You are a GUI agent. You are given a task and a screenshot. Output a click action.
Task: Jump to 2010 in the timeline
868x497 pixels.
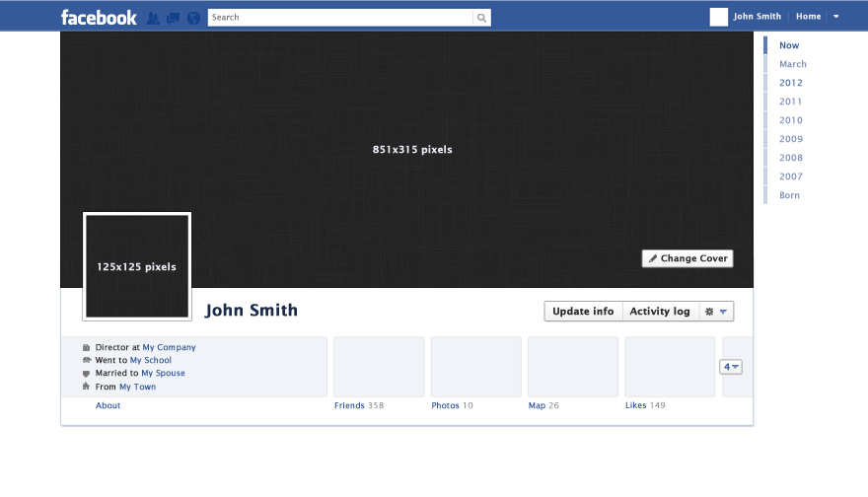[790, 120]
